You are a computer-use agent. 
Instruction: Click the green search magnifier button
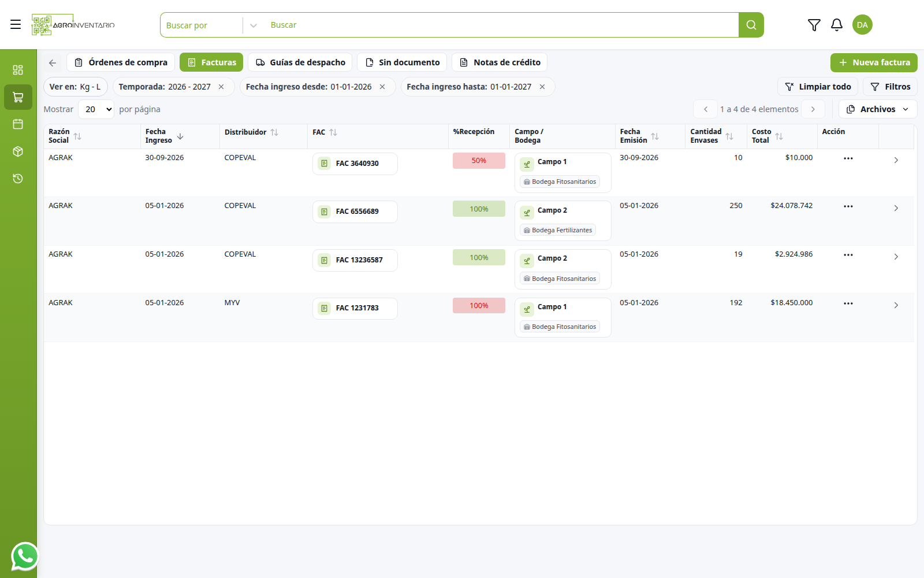(x=751, y=25)
